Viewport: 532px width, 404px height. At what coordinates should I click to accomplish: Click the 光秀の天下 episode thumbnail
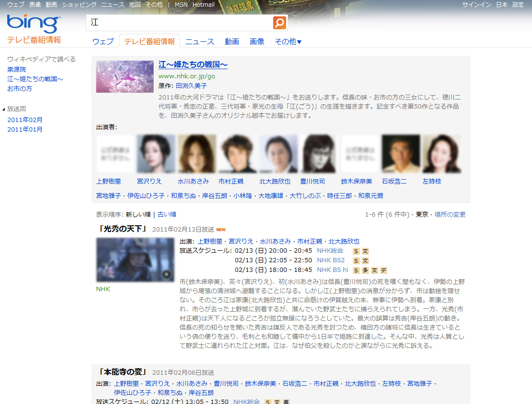pos(135,260)
